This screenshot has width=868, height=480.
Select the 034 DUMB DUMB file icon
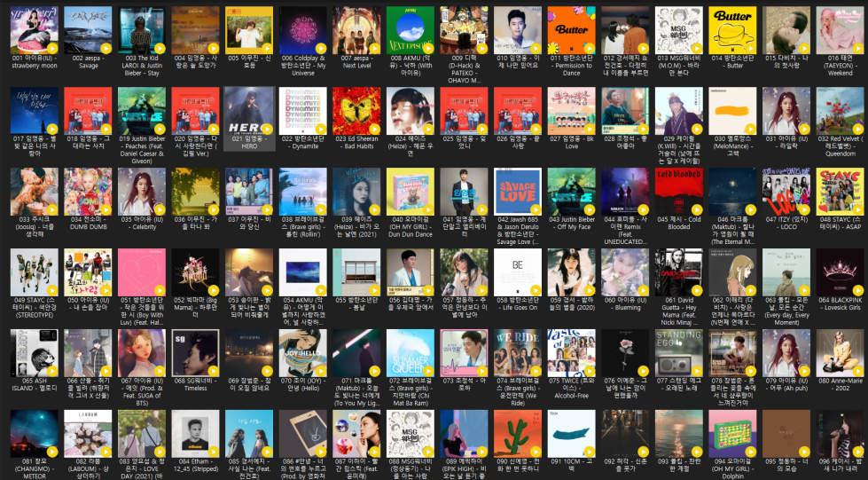88,192
